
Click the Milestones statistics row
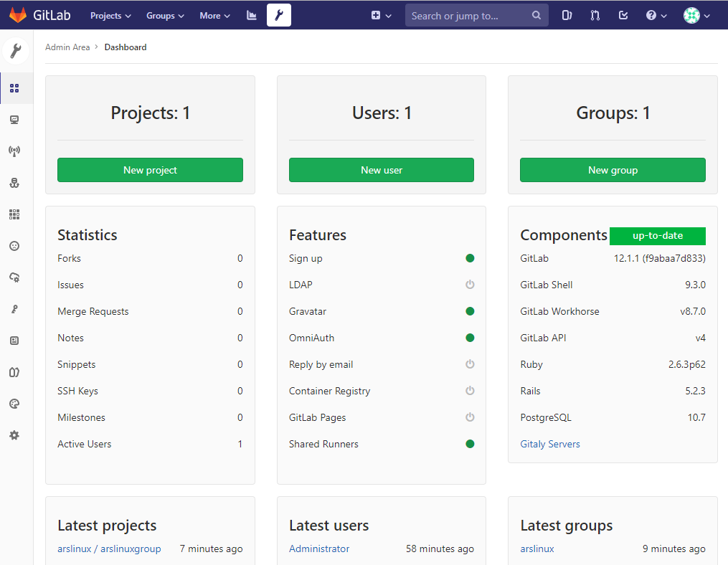tap(150, 417)
